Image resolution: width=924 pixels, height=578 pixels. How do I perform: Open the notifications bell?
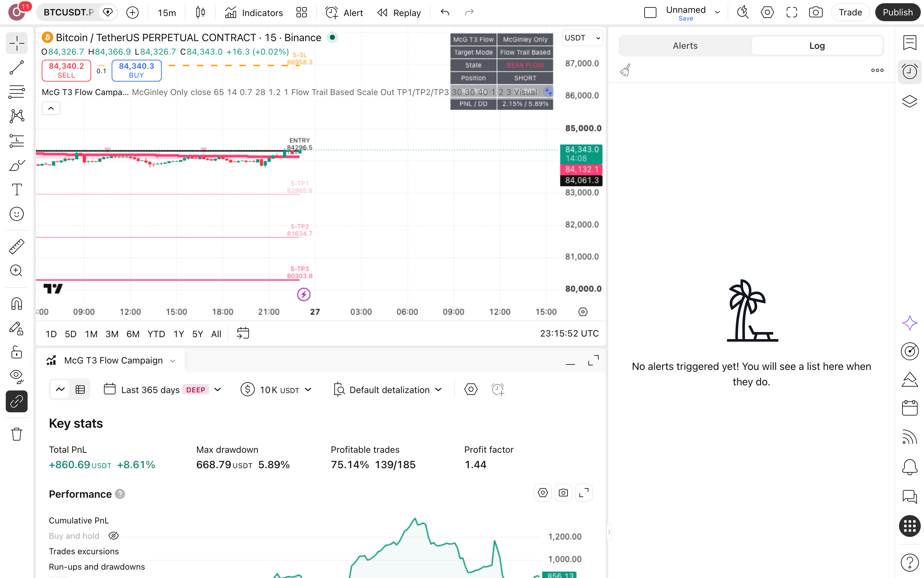point(910,467)
